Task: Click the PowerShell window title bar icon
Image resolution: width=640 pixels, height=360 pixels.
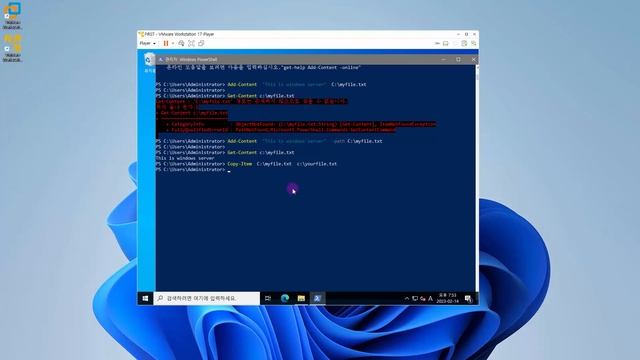Action: pos(161,60)
